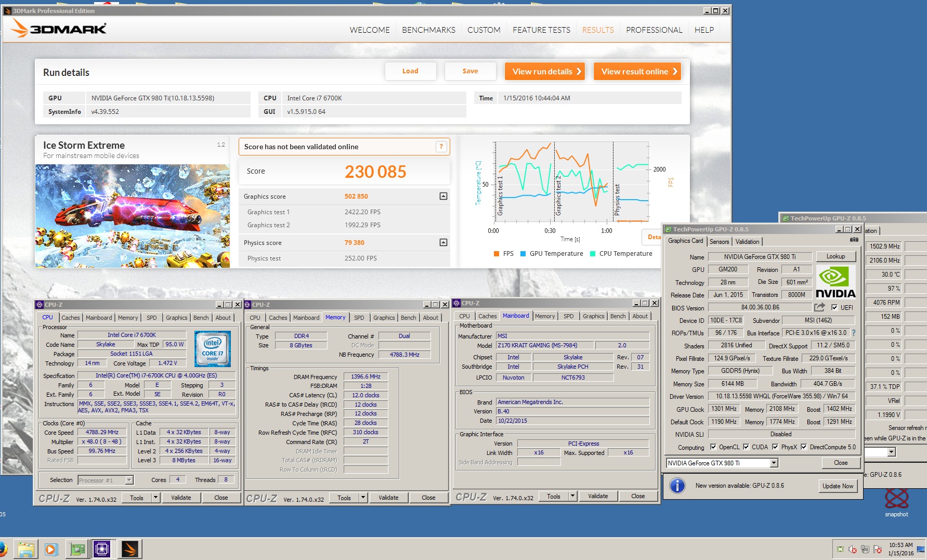Image resolution: width=927 pixels, height=560 pixels.
Task: Open Graphics tab in CPU-Z Mainboard window
Action: click(594, 316)
